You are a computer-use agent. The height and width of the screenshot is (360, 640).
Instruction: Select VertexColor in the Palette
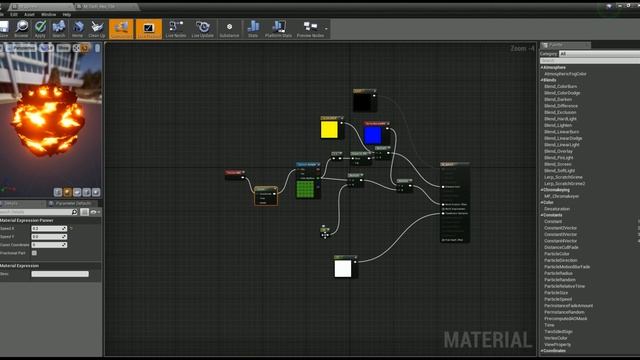click(x=556, y=338)
